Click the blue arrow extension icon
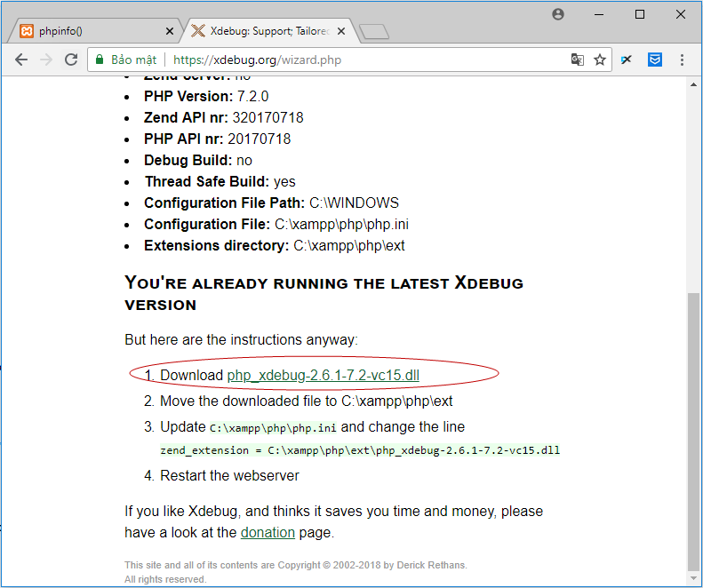Screen dimensions: 703x588 point(627,60)
